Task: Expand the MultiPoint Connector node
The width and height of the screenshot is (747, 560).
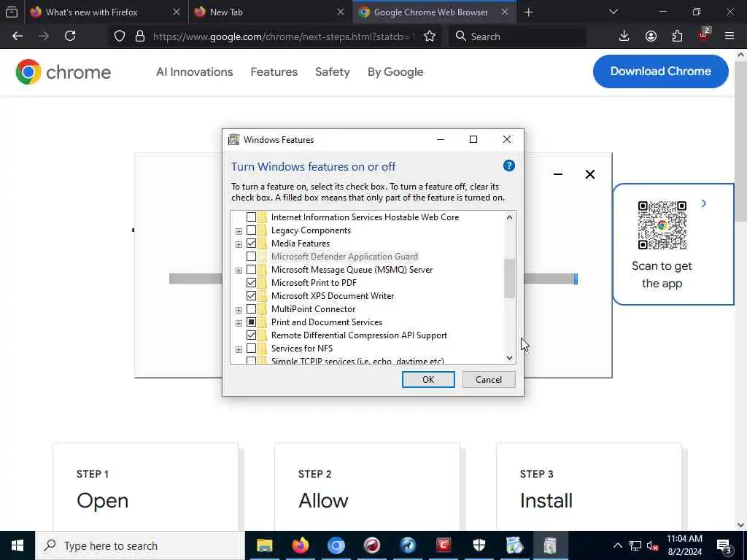Action: coord(239,310)
